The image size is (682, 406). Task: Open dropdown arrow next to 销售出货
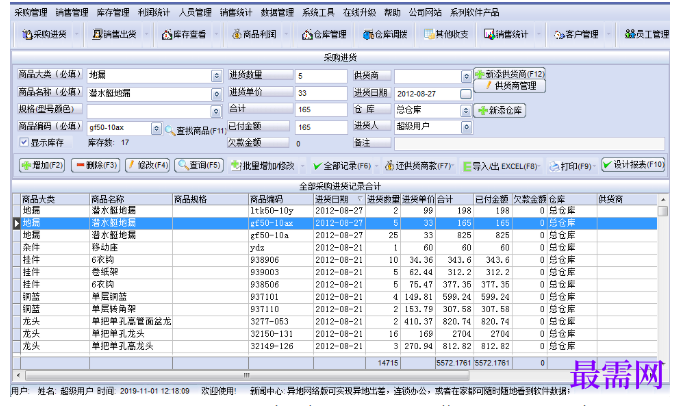(x=147, y=34)
